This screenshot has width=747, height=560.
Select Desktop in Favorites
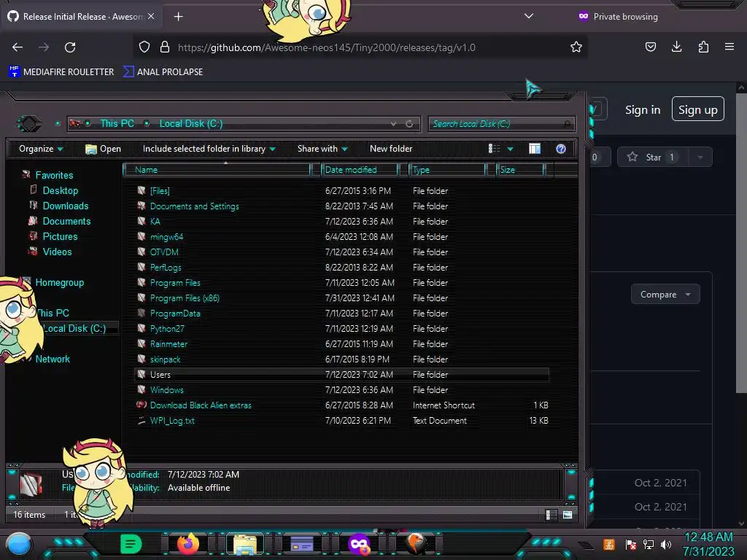pos(60,190)
